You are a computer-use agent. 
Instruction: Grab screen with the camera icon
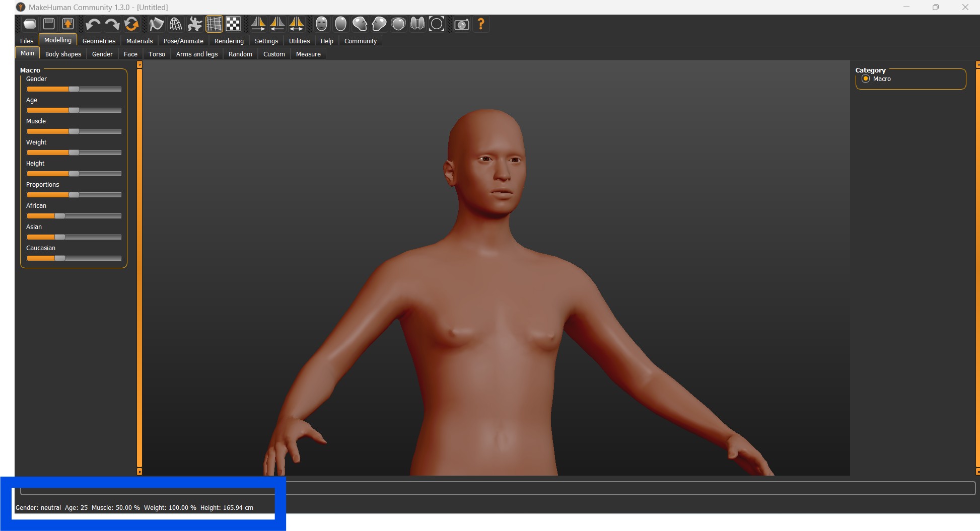point(461,24)
